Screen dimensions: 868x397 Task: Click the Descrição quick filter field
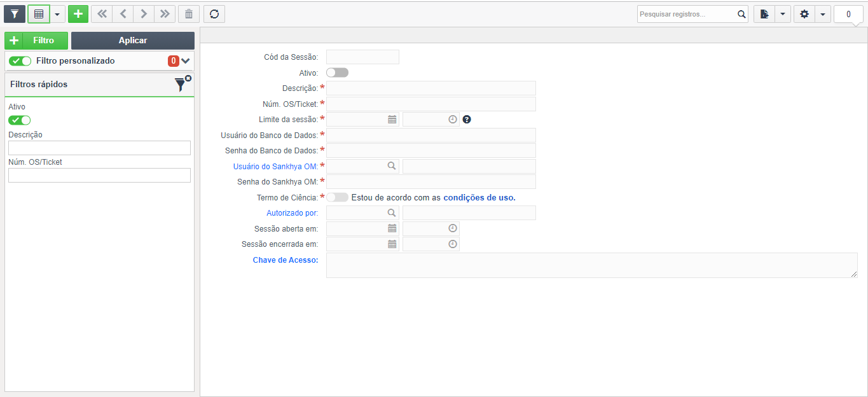[x=99, y=148]
